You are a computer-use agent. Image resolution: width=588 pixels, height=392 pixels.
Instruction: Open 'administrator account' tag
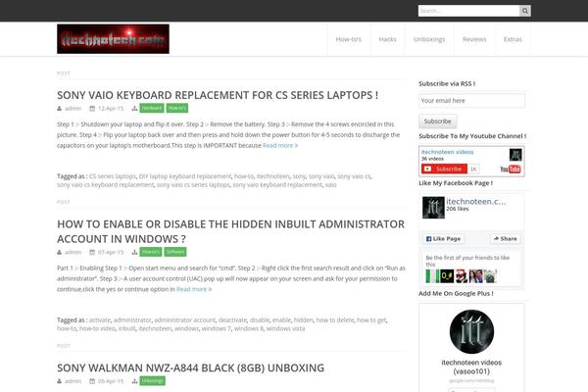pos(185,320)
